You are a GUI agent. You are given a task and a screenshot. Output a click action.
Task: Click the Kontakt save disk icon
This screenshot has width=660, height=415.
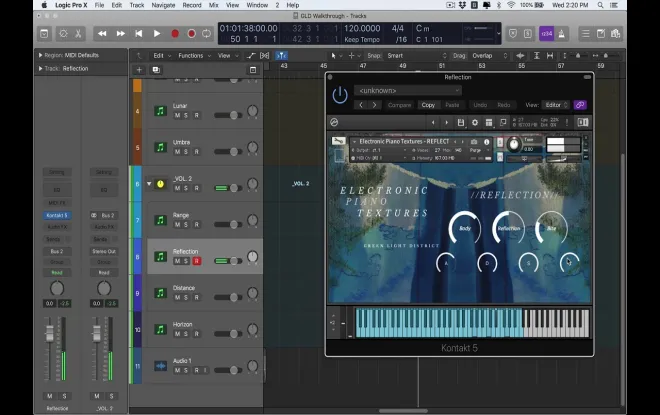click(460, 122)
